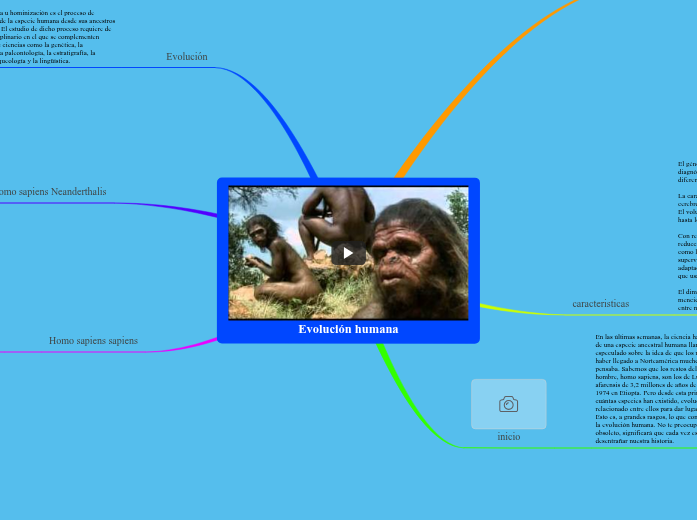The width and height of the screenshot is (697, 520).
Task: Open the Homo sapiens Neanderthalis node
Action: 52,191
